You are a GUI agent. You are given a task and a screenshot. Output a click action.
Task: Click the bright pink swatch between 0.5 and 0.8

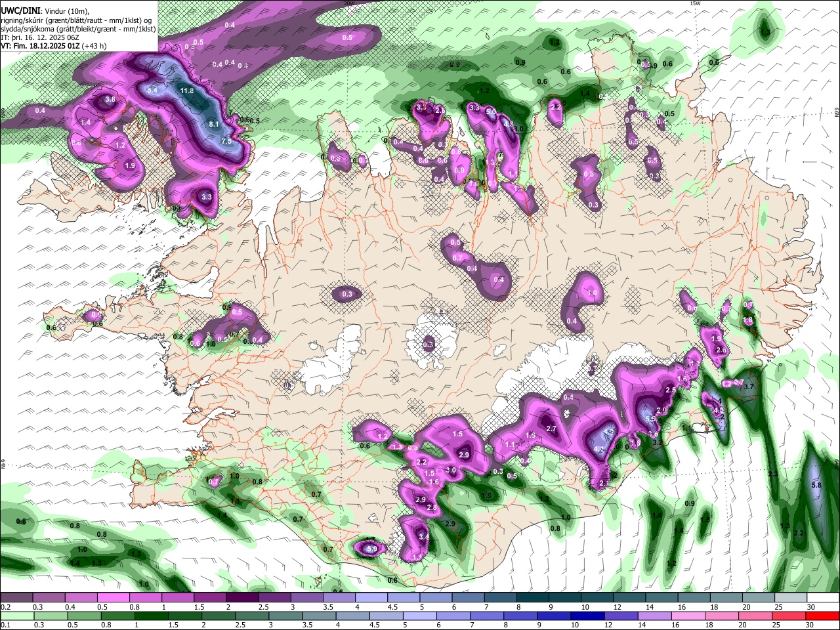click(113, 598)
